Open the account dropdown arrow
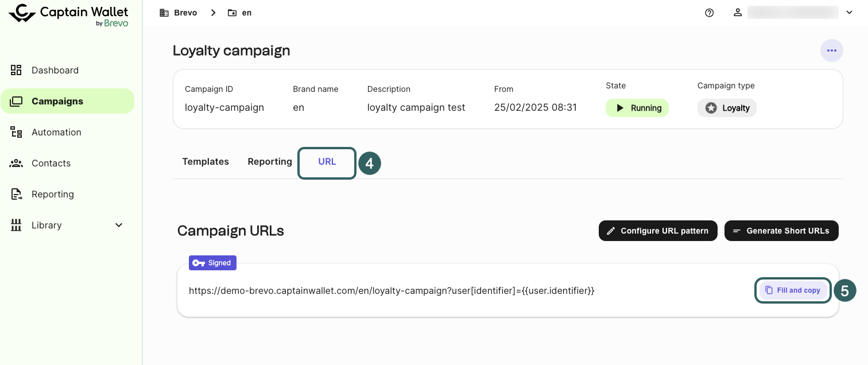Viewport: 868px width, 365px height. point(849,13)
